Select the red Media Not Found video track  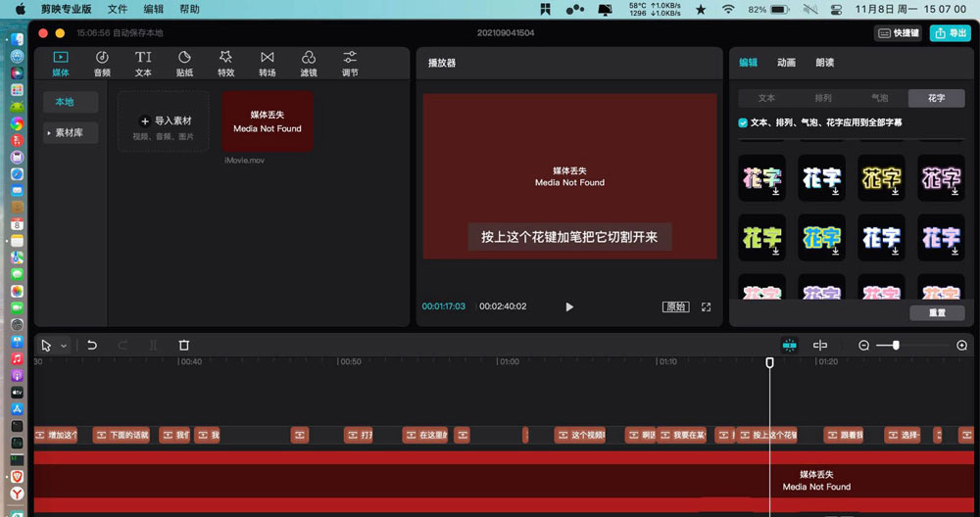[504, 481]
